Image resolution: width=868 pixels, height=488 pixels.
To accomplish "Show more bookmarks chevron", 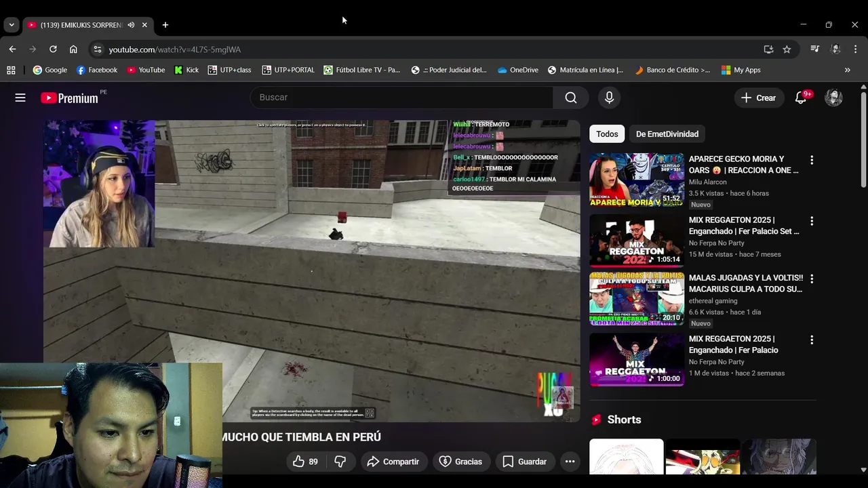I will coord(847,70).
